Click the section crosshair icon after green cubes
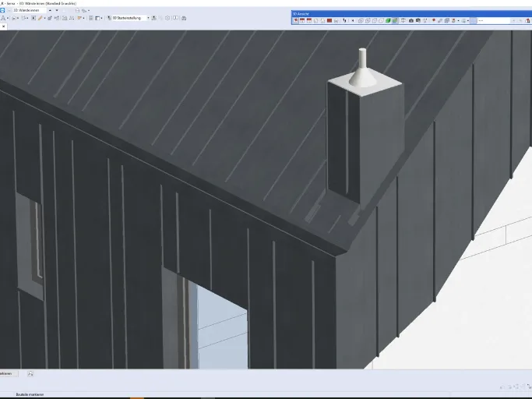This screenshot has height=399, width=532. 403,21
